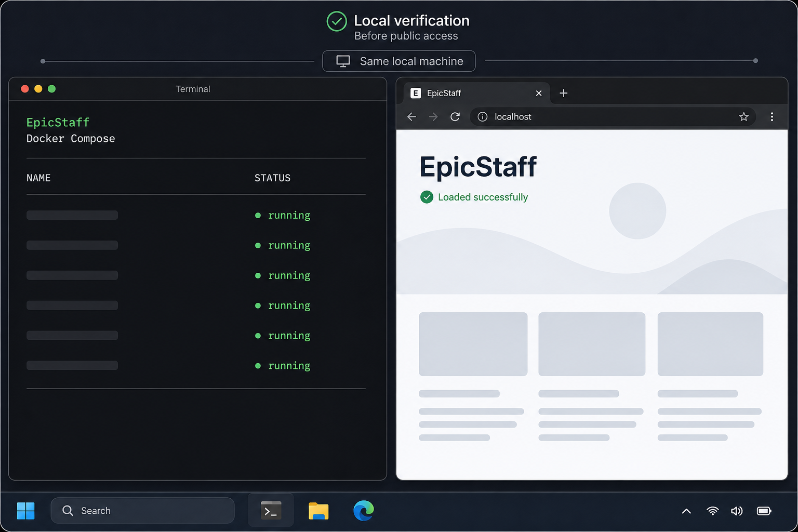Click the EpicStaff page heading

(x=478, y=167)
